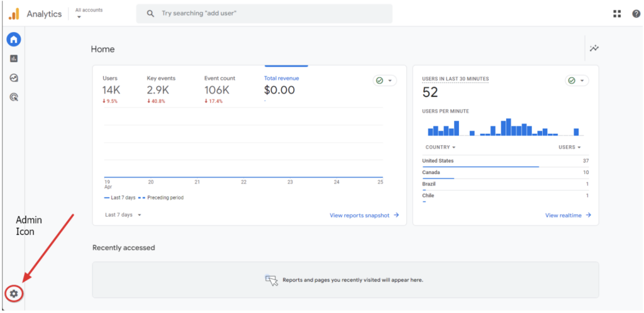Open the Explore sidebar icon
This screenshot has height=313, width=644.
14,78
